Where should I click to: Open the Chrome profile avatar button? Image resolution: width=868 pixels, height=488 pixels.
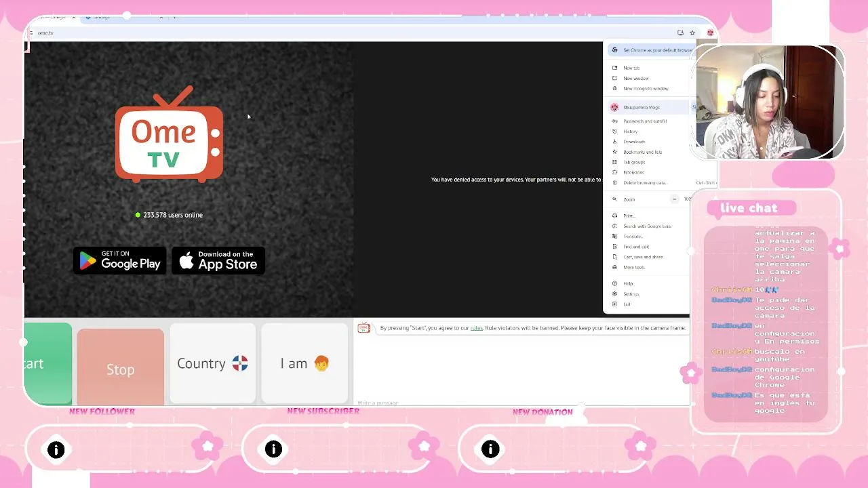click(710, 33)
